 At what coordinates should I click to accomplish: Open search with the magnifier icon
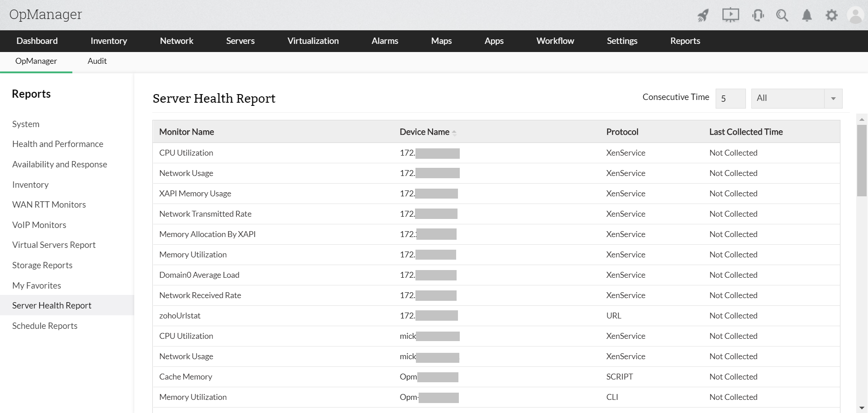tap(782, 15)
